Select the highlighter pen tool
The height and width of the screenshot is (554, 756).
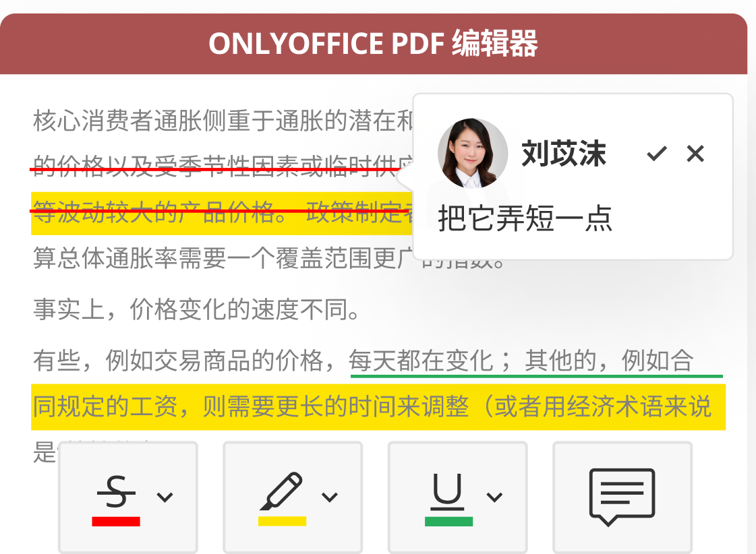(x=281, y=491)
